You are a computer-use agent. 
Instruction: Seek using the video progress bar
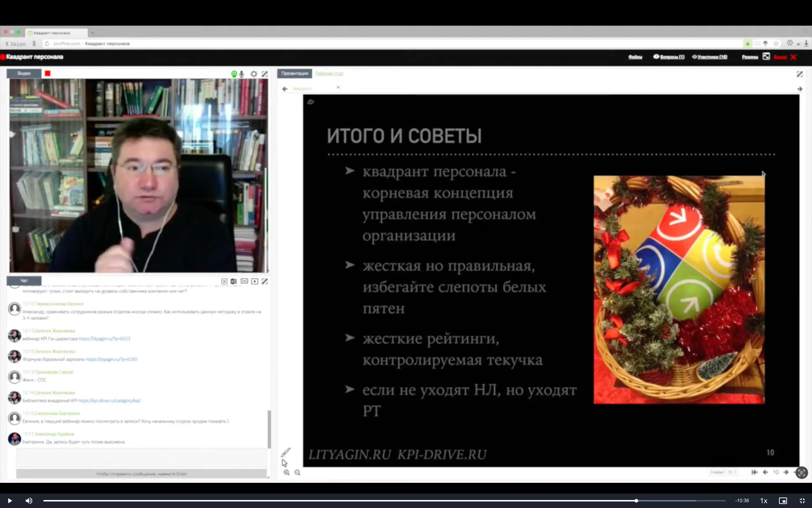(384, 501)
